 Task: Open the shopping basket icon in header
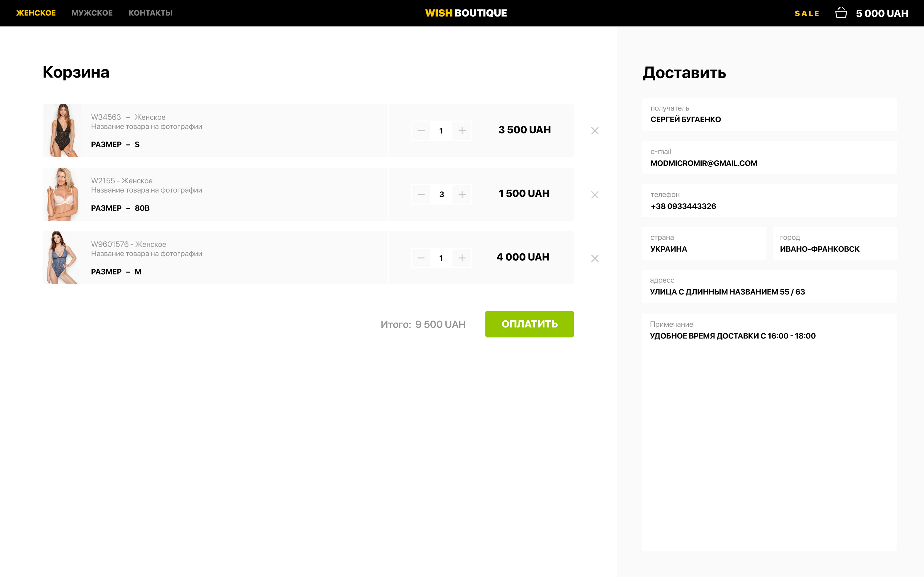pyautogui.click(x=841, y=13)
